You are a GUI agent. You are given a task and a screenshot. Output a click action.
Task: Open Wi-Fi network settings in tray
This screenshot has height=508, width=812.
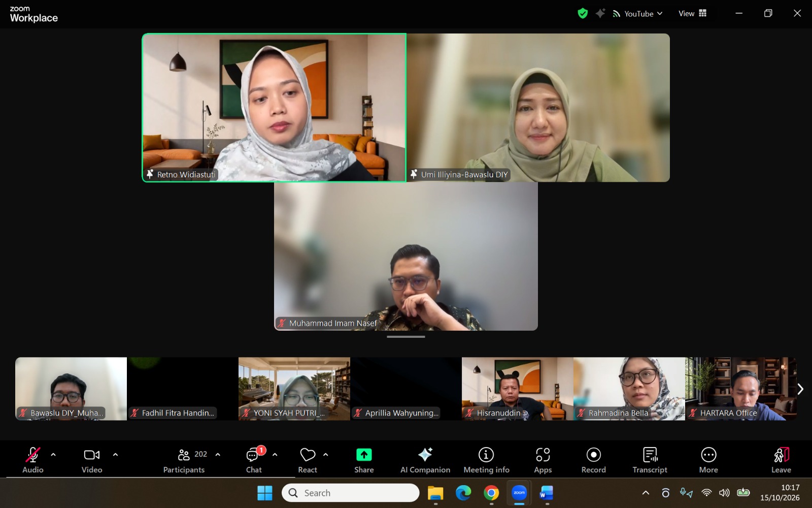(x=706, y=493)
